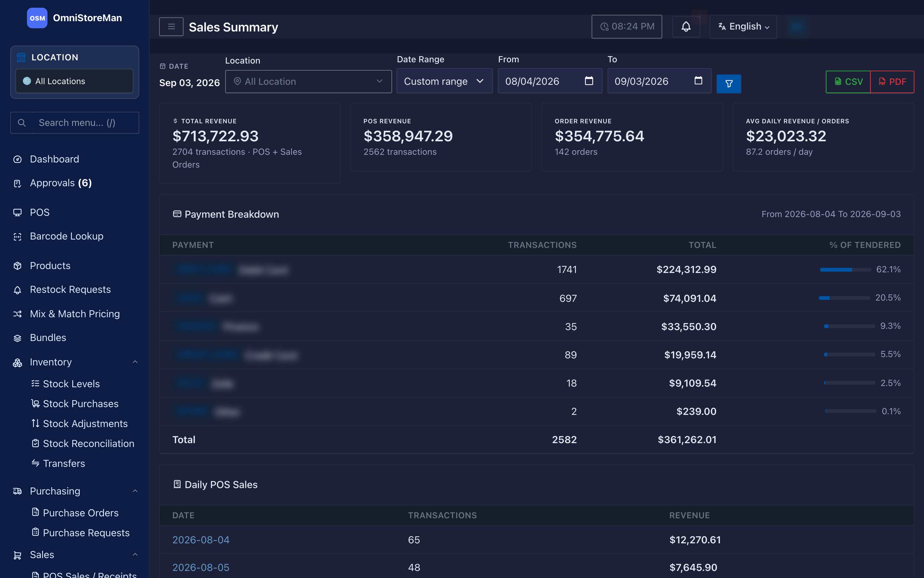Select All Locations in the Location panel

coord(74,81)
